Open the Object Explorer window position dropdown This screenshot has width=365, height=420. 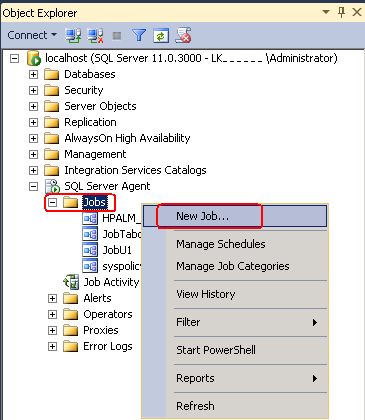[x=326, y=12]
